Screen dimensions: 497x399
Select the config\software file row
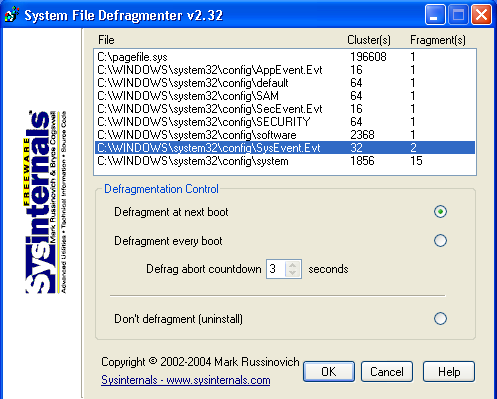[x=285, y=135]
